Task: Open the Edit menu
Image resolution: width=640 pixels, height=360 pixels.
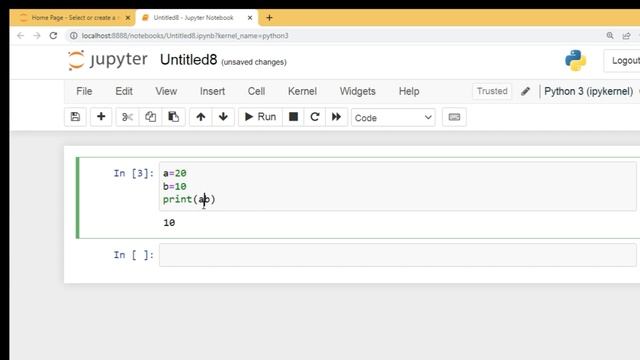Action: [x=124, y=91]
